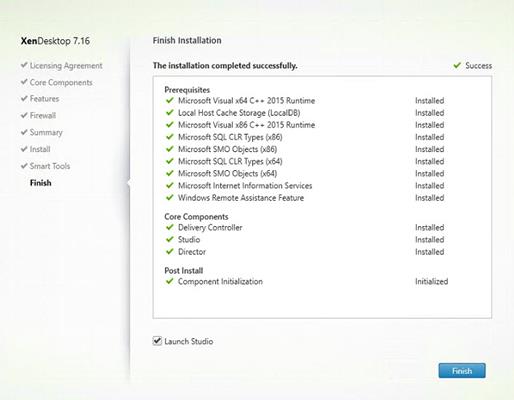The width and height of the screenshot is (514, 400).
Task: Click 'Director' row text
Action: 192,252
